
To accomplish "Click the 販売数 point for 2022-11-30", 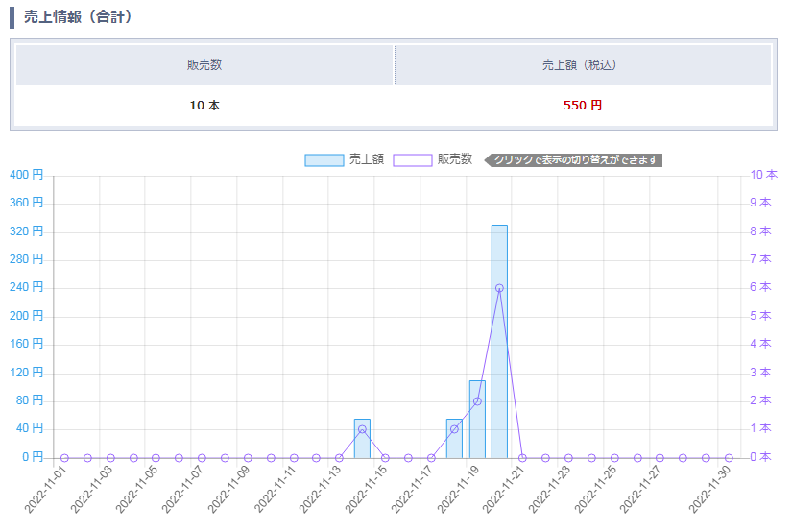I will pyautogui.click(x=729, y=458).
